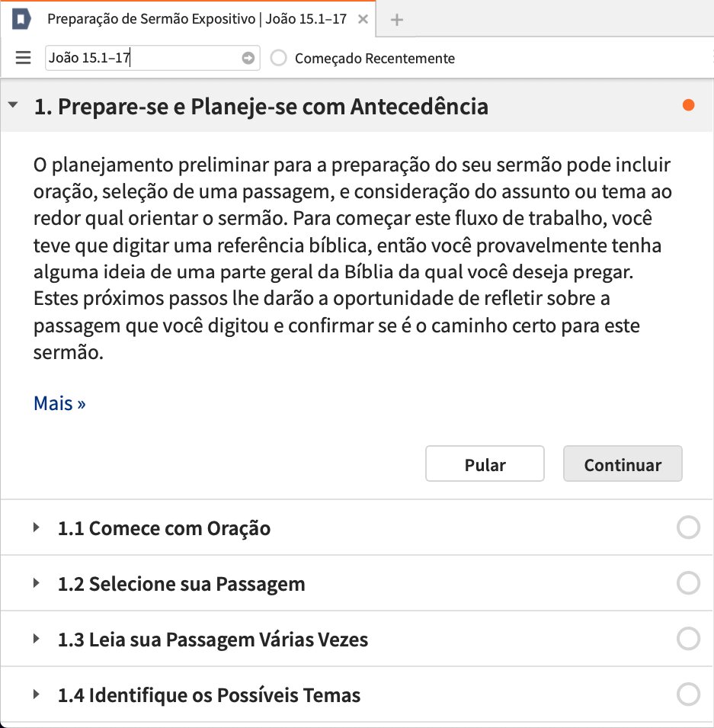The height and width of the screenshot is (728, 714).
Task: Mark 1.4 Identifique os Possíveis Temas complete
Action: pyautogui.click(x=688, y=694)
